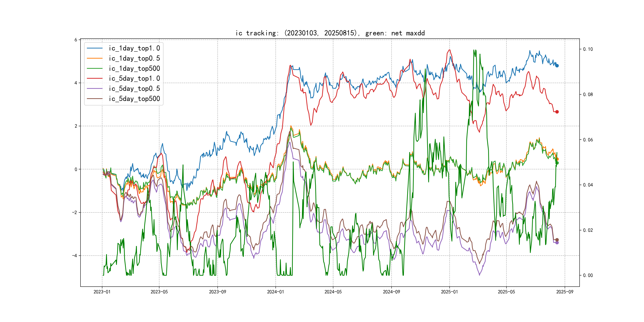Click the 0.10 right-axis tick label
This screenshot has height=322, width=644.
588,49
